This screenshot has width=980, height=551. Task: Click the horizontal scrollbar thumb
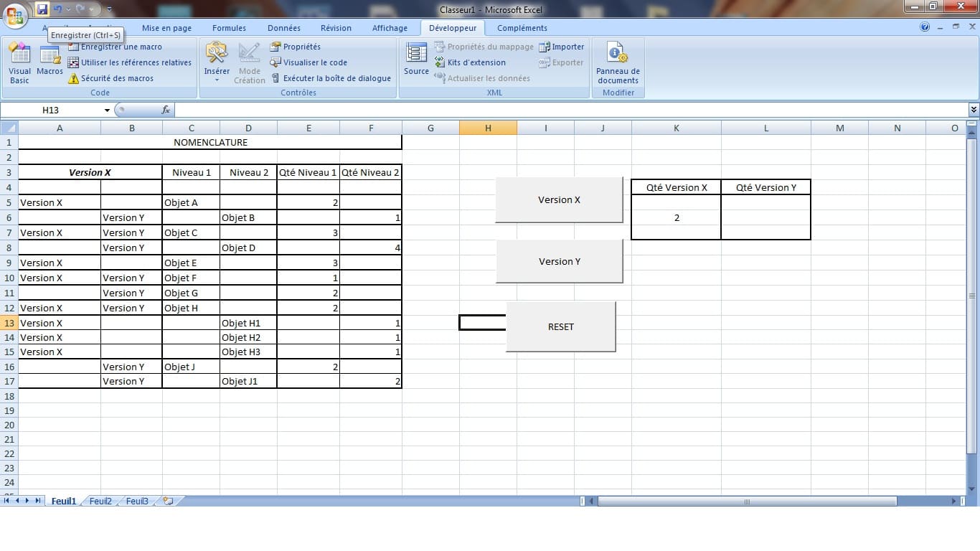[746, 501]
